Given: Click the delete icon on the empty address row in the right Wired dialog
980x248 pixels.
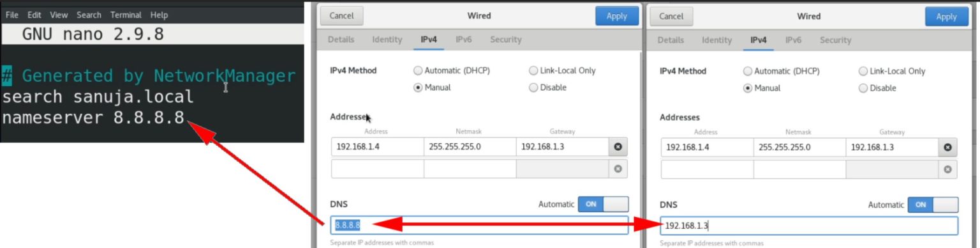Looking at the screenshot, I should [947, 169].
